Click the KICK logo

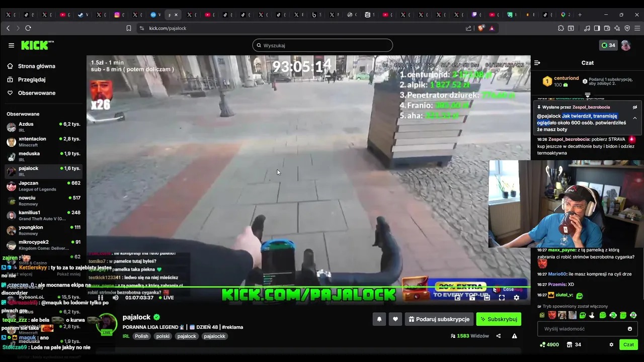point(37,45)
